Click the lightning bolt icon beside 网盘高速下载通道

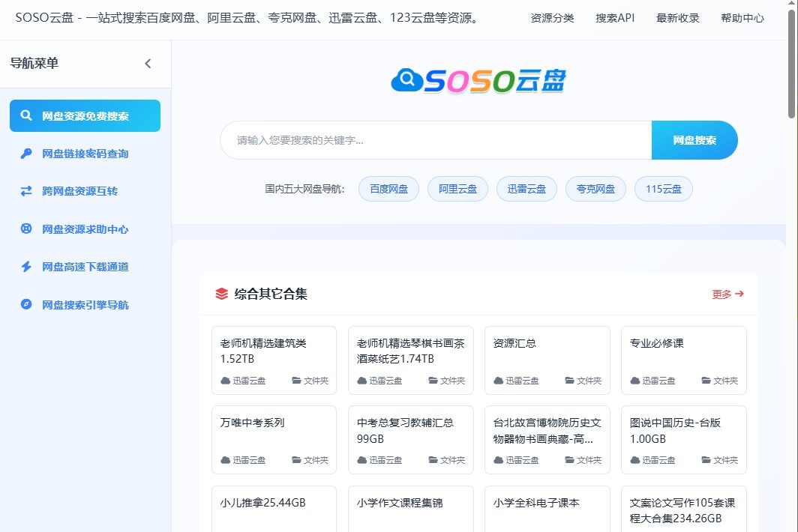26,266
